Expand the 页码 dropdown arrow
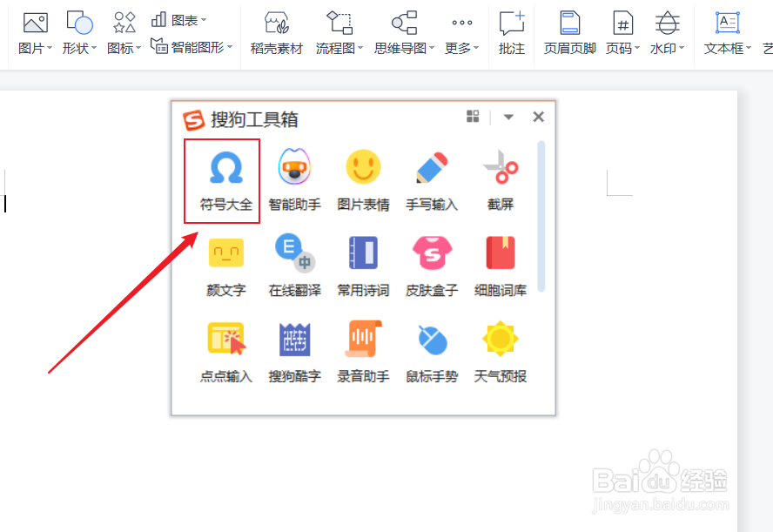 point(637,48)
